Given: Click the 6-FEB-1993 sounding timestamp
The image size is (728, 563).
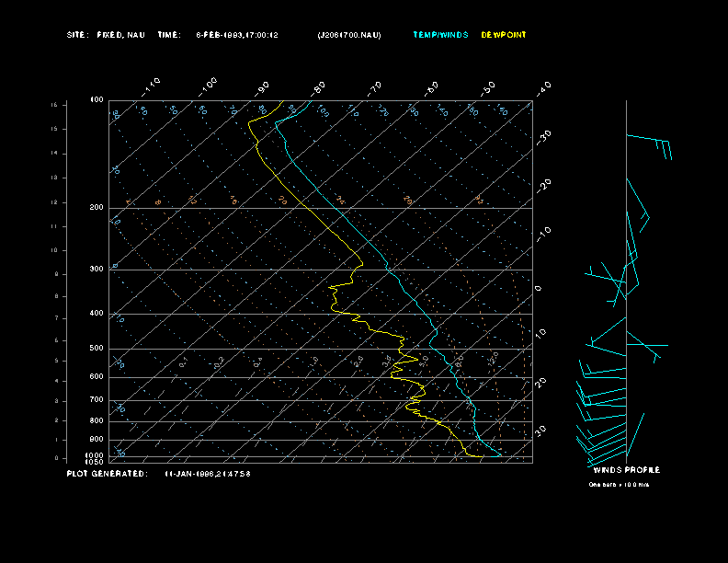Looking at the screenshot, I should coord(237,35).
